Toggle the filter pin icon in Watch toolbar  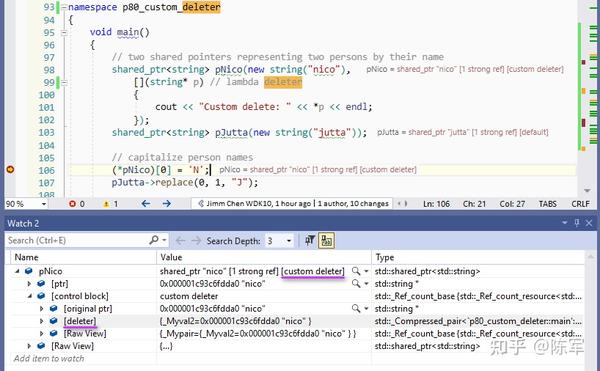coord(310,241)
